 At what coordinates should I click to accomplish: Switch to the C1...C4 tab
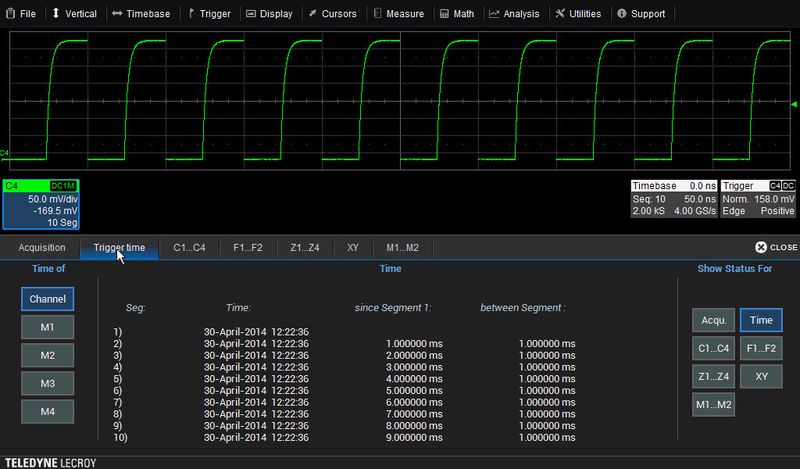(x=189, y=248)
